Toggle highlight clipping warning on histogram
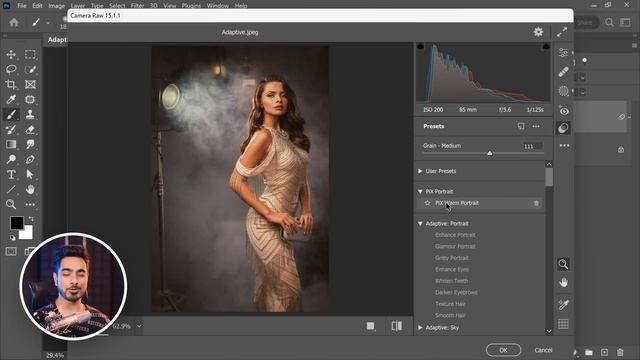Viewport: 640px width, 360px height. tap(546, 46)
